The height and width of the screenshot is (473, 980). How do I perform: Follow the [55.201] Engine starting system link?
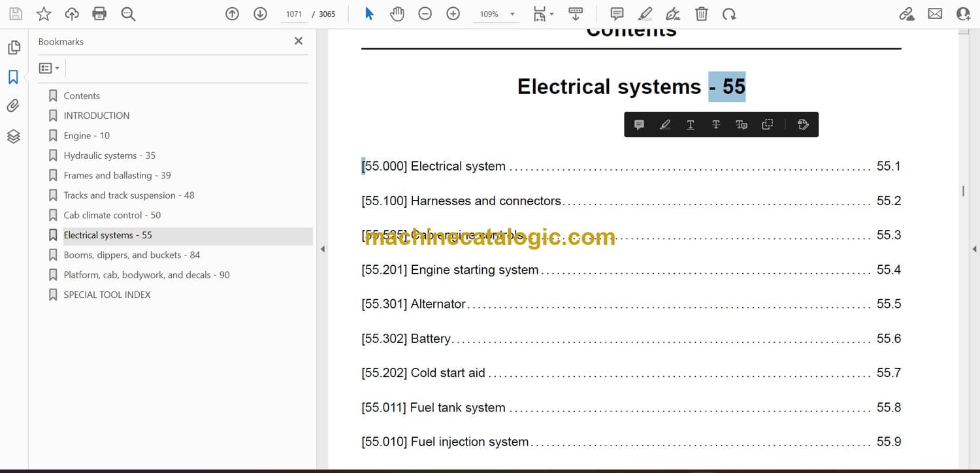pyautogui.click(x=631, y=270)
